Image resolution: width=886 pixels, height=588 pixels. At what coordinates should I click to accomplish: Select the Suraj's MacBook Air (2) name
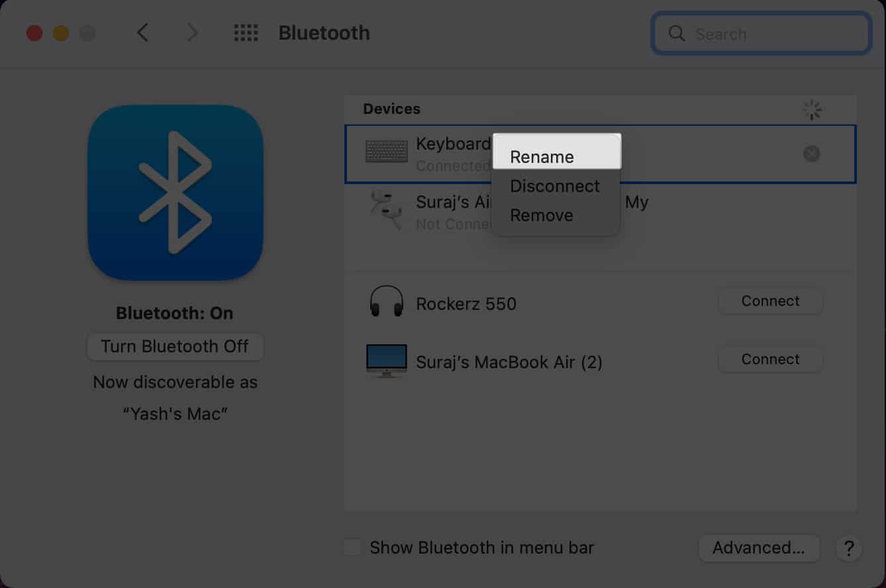tap(509, 362)
